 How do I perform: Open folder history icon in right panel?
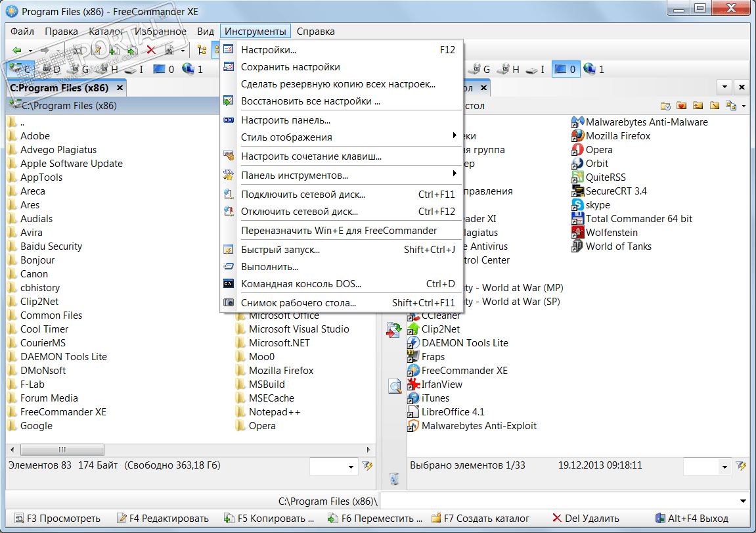pos(665,106)
